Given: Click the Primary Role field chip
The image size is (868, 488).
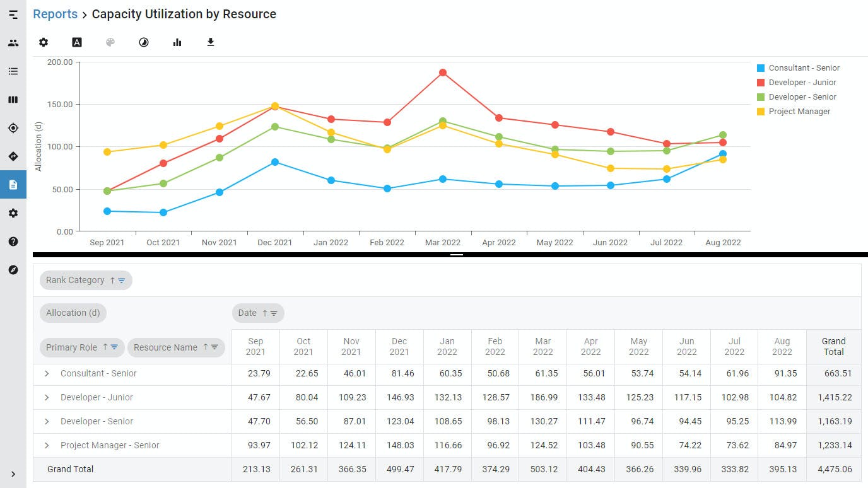Looking at the screenshot, I should [x=82, y=347].
